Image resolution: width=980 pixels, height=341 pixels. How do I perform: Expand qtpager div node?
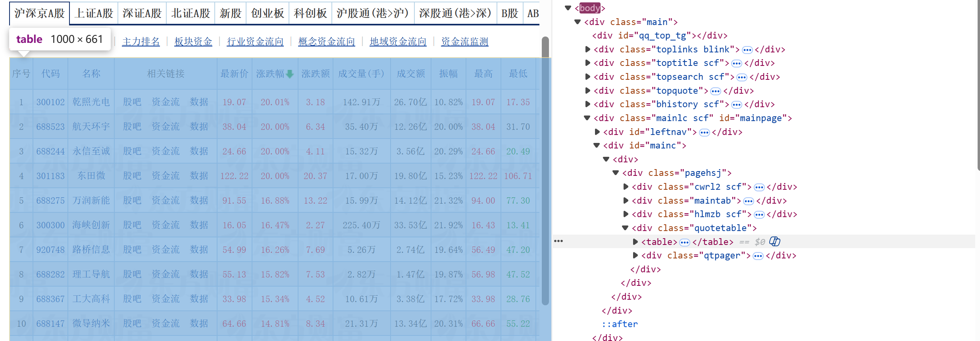click(x=635, y=255)
